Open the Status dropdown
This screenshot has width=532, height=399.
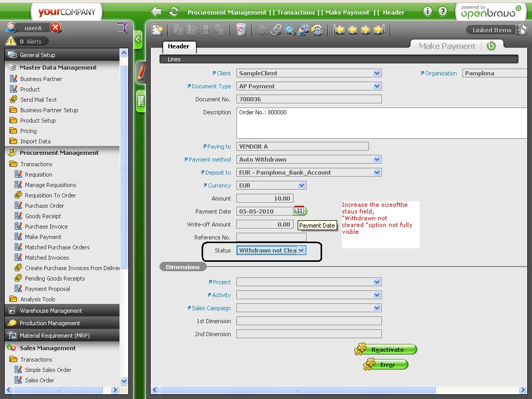(x=301, y=250)
